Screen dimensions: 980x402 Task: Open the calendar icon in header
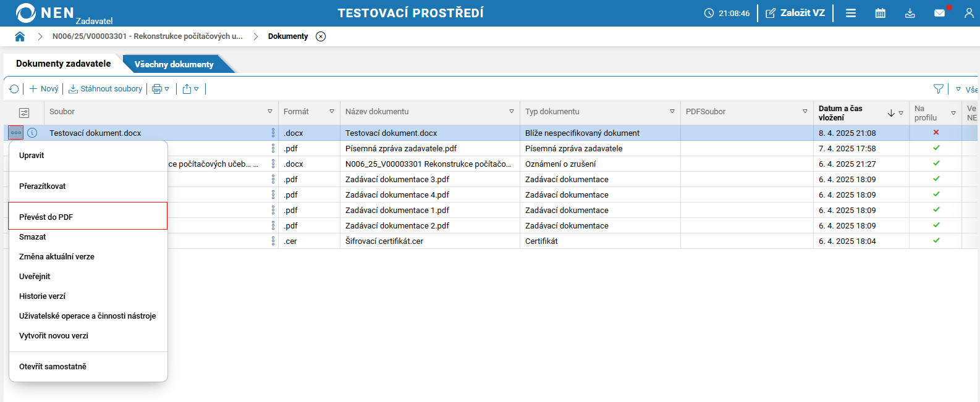pos(881,13)
